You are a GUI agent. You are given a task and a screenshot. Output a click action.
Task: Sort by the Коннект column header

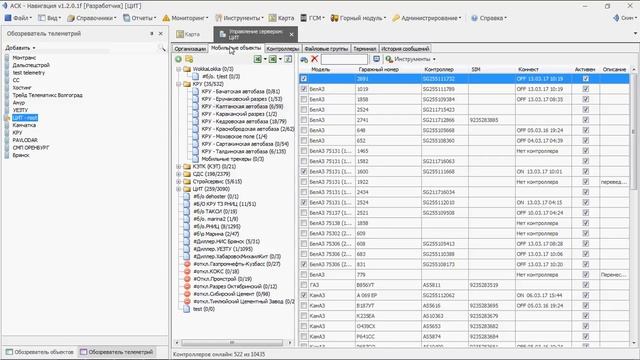[x=543, y=69]
